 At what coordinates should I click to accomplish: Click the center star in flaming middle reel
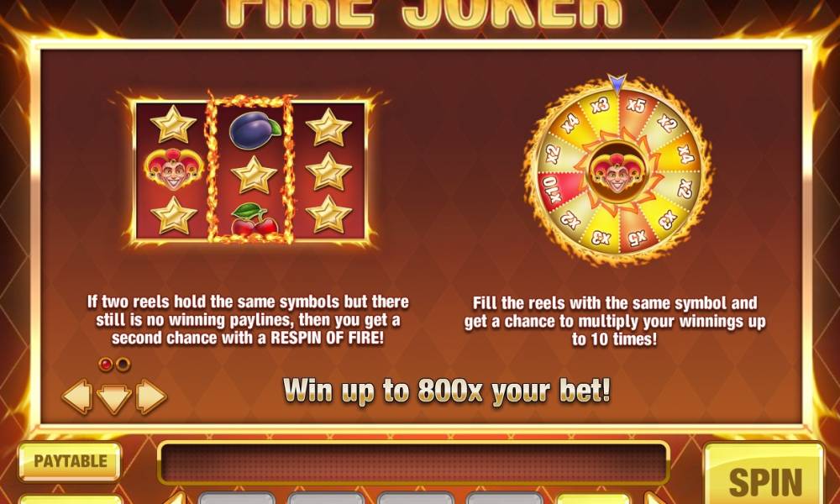[x=254, y=175]
